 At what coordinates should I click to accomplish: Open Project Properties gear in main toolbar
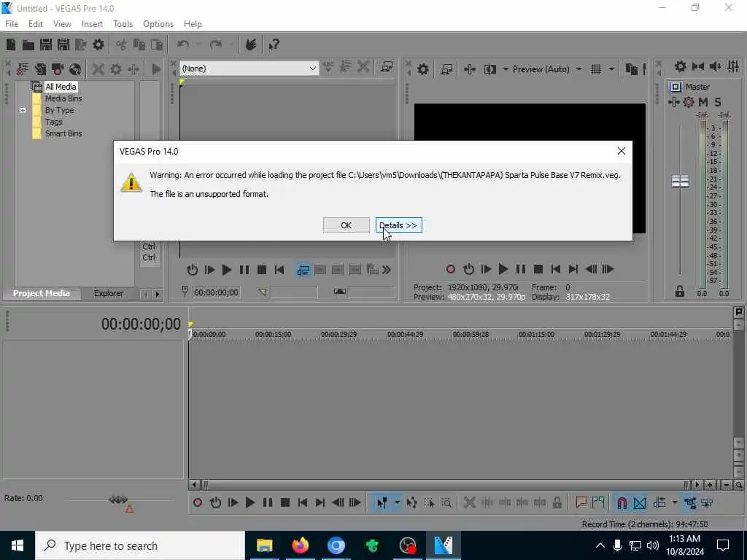click(x=98, y=44)
